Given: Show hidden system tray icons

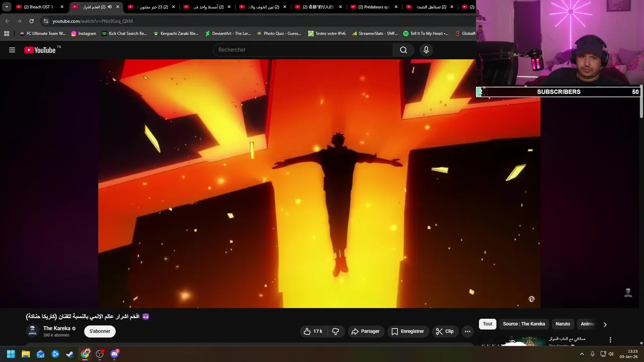Looking at the screenshot, I should 582,354.
